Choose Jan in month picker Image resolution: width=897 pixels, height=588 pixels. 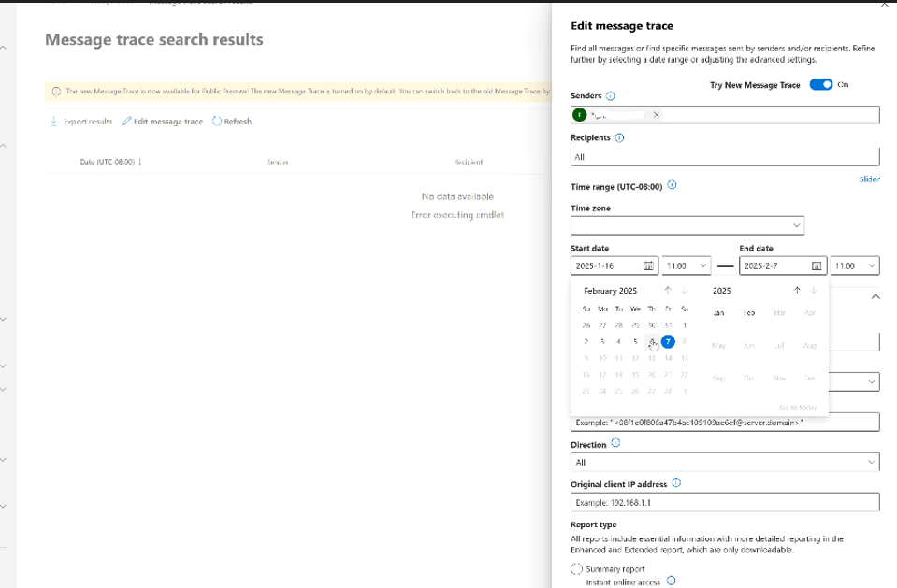[x=719, y=313]
